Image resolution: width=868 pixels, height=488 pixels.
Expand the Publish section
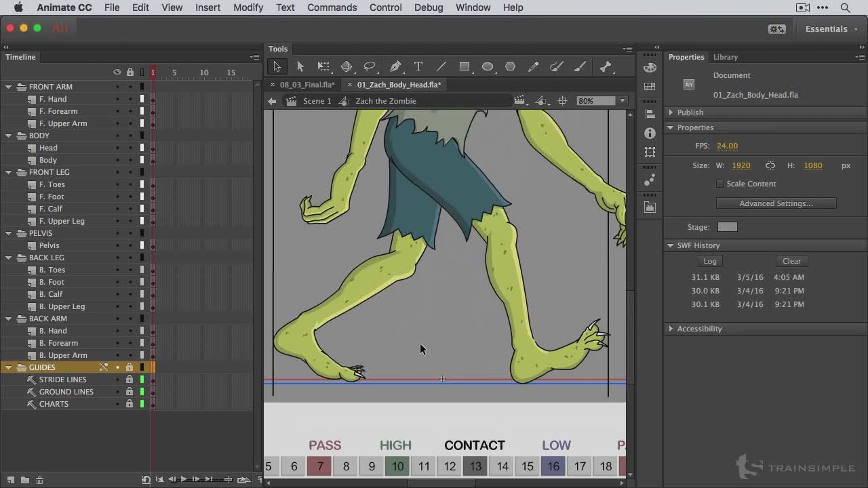tap(671, 113)
